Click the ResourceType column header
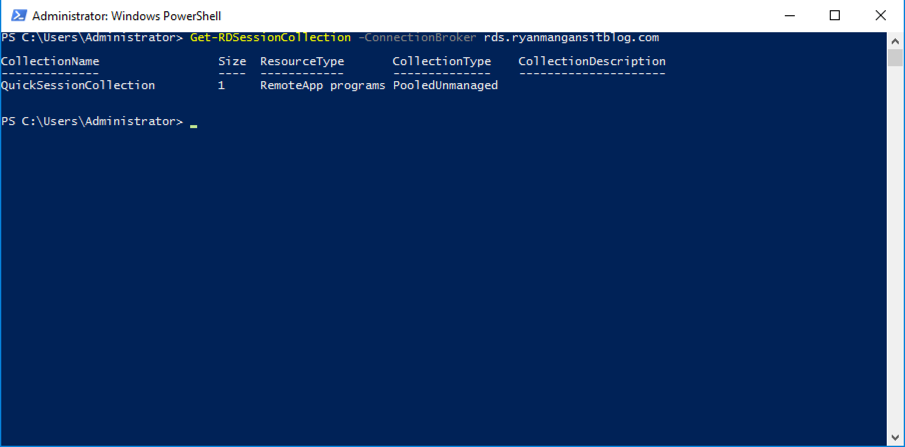Image resolution: width=905 pixels, height=447 pixels. [302, 61]
